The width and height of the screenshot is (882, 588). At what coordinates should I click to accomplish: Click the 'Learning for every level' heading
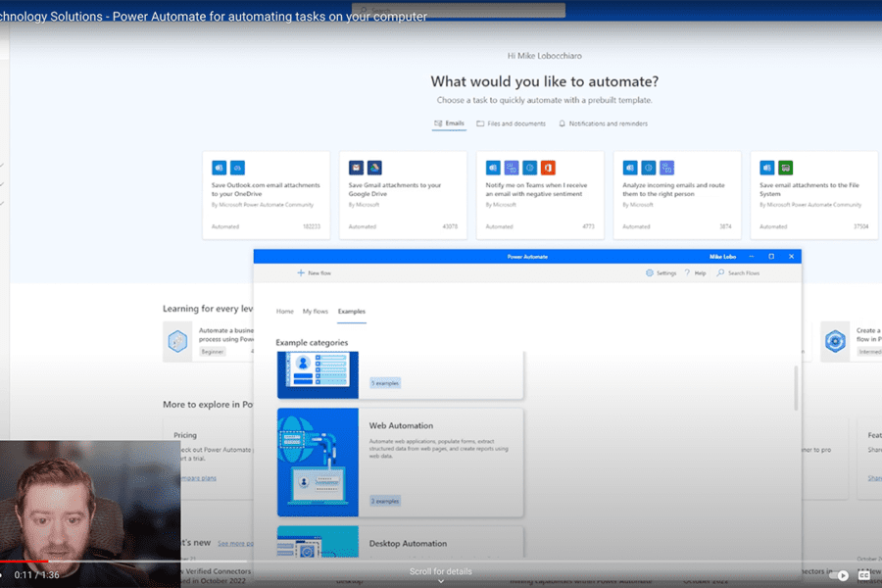coord(208,309)
